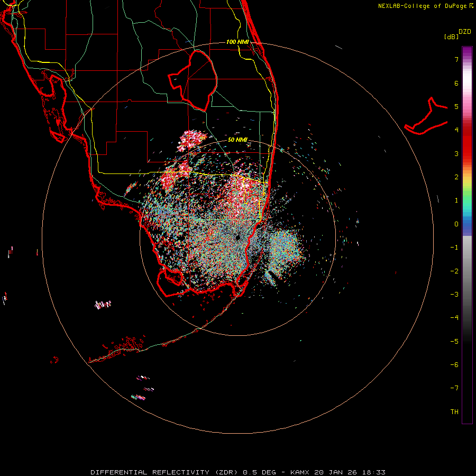476x476 pixels.
Task: Click the -5 value on color scale
Action: [x=454, y=342]
